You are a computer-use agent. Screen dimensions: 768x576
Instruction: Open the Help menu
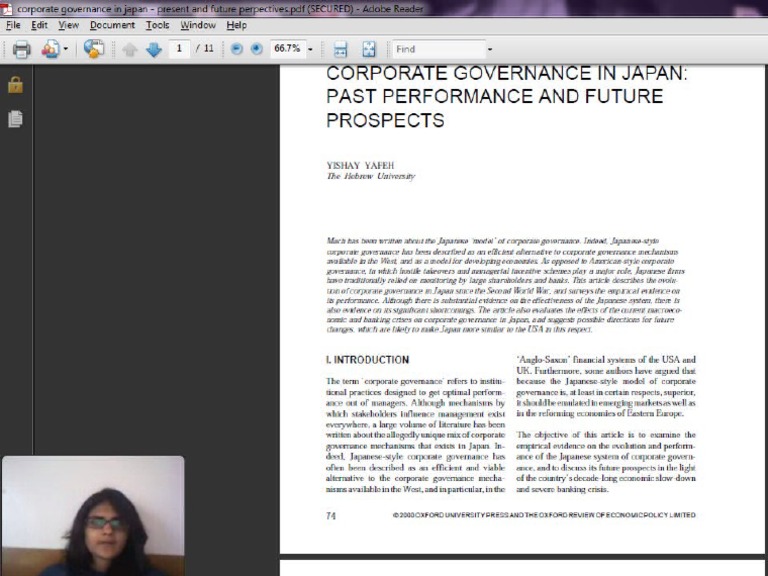237,25
